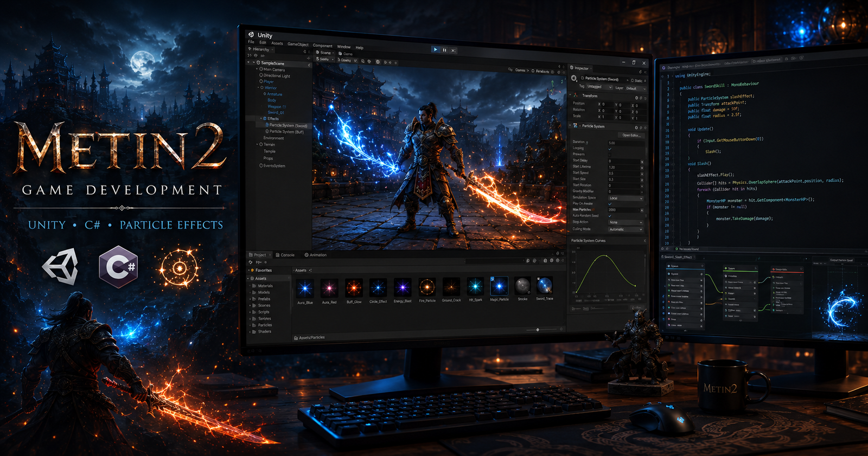Switch to the Animation tab

click(316, 255)
